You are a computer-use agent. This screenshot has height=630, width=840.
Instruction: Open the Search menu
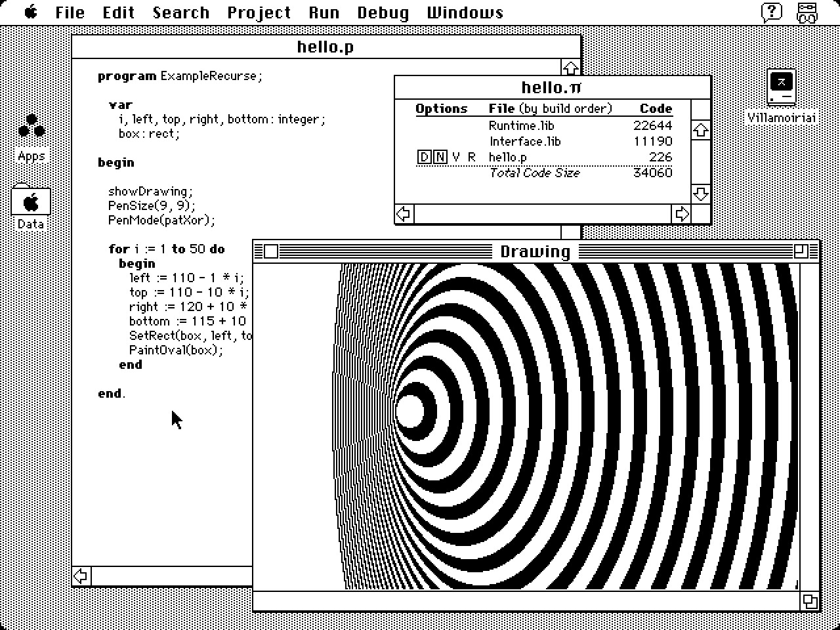(x=181, y=12)
